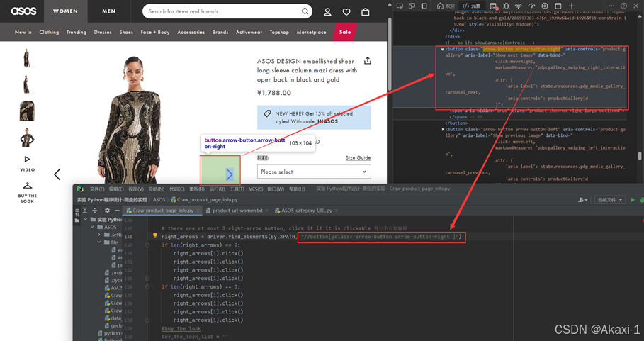
Task: Select the DevTools Elements tab
Action: (472, 6)
